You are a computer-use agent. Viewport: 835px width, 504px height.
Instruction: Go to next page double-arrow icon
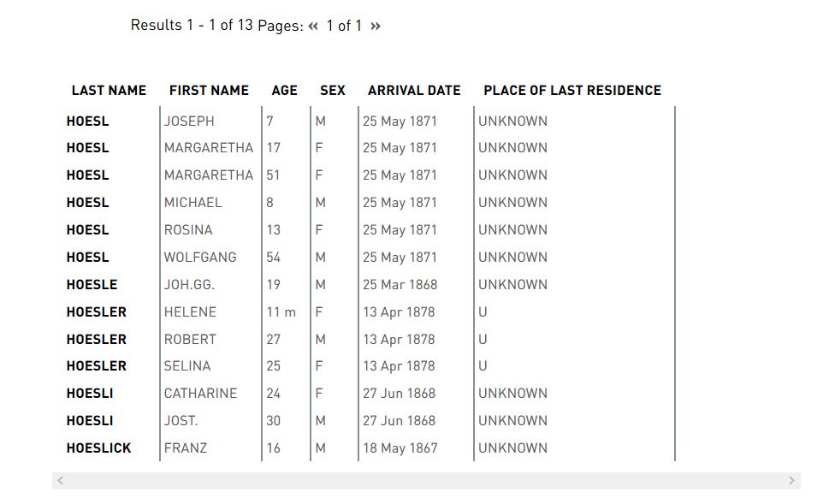[376, 27]
